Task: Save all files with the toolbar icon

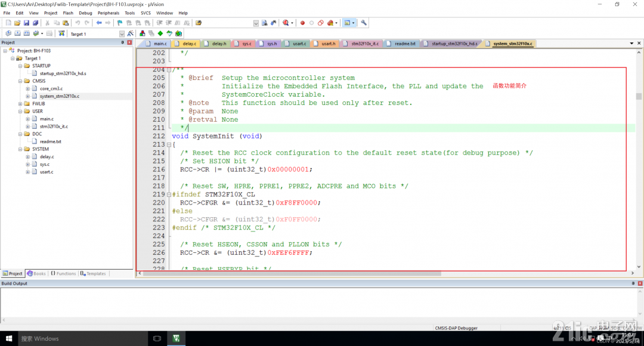Action: click(35, 23)
